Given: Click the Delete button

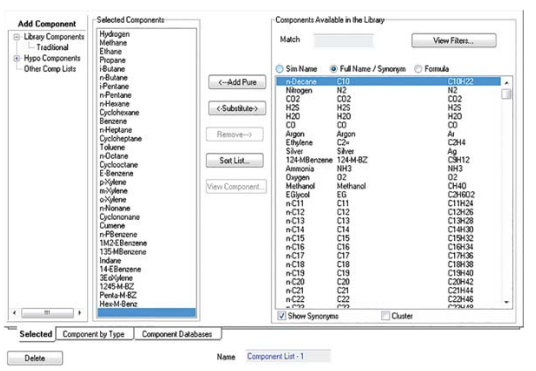Looking at the screenshot, I should click(x=35, y=358).
